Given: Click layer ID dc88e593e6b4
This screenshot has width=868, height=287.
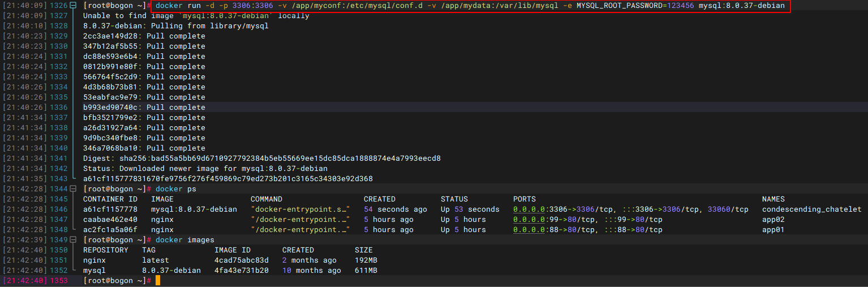Looking at the screenshot, I should coord(110,57).
